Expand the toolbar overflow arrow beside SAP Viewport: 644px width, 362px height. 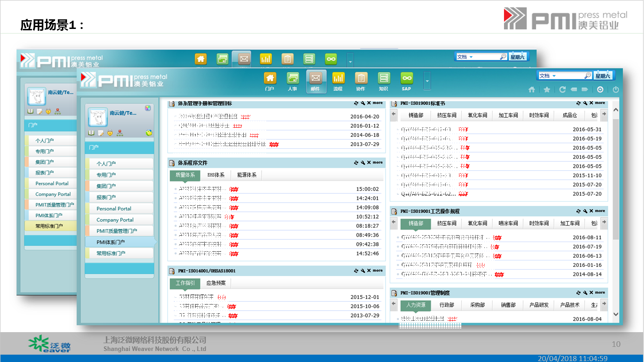click(427, 81)
